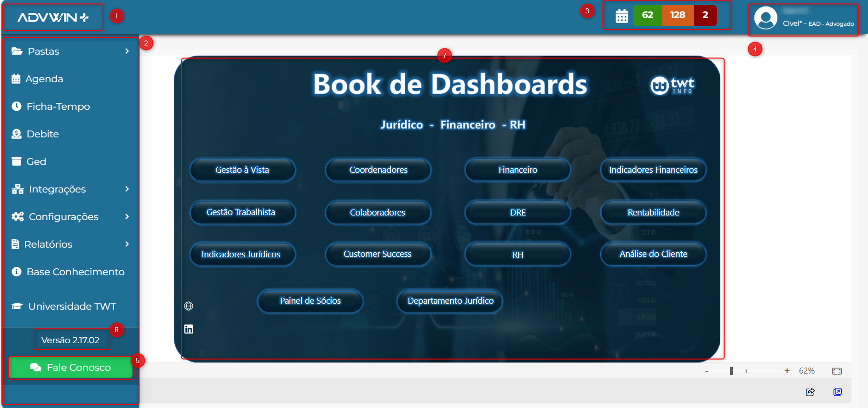Click the green 62 counter badge

point(648,15)
